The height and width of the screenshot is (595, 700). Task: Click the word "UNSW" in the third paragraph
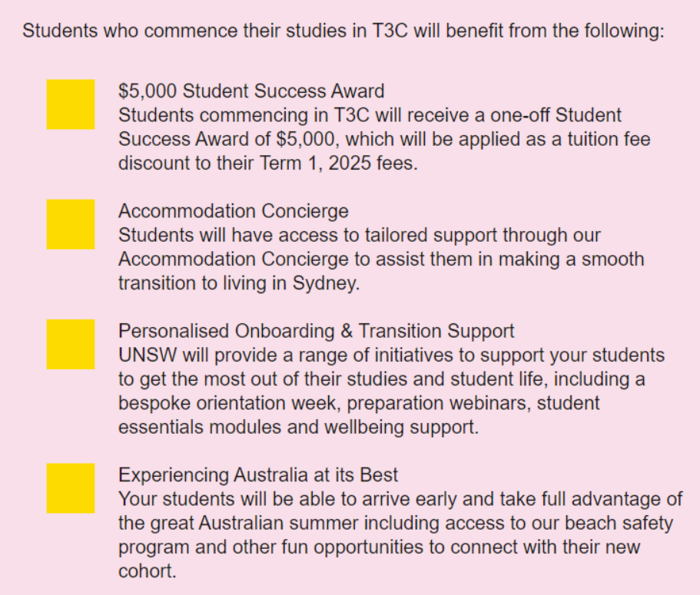141,355
